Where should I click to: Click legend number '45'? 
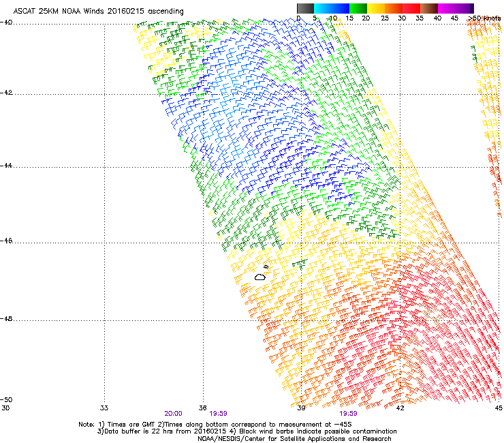coord(454,18)
